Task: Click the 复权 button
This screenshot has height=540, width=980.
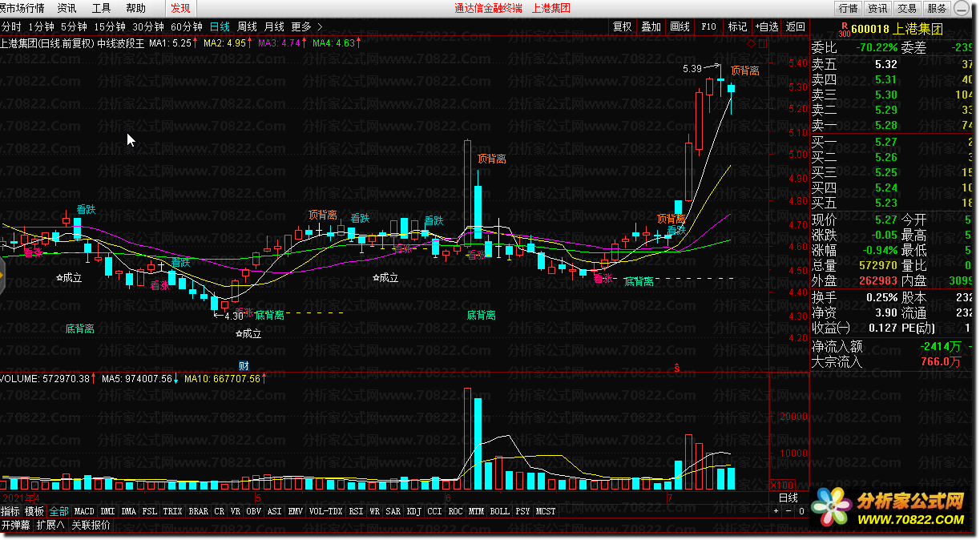Action: pos(622,26)
